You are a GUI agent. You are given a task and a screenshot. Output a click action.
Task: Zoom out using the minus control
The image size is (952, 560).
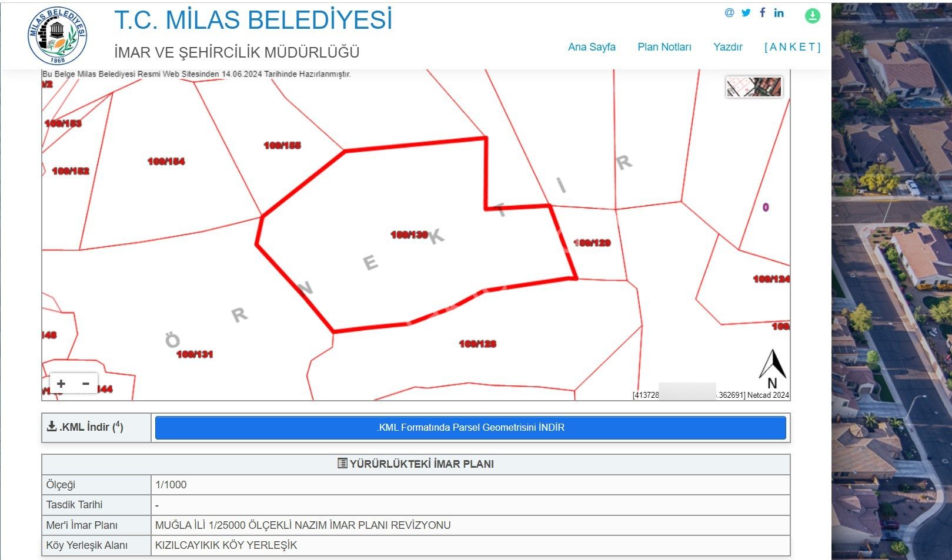click(x=84, y=383)
